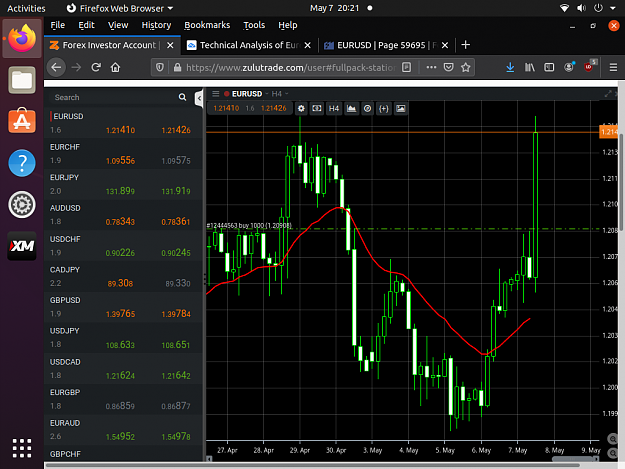The height and width of the screenshot is (469, 625).
Task: Open the Edit menu
Action: point(86,25)
